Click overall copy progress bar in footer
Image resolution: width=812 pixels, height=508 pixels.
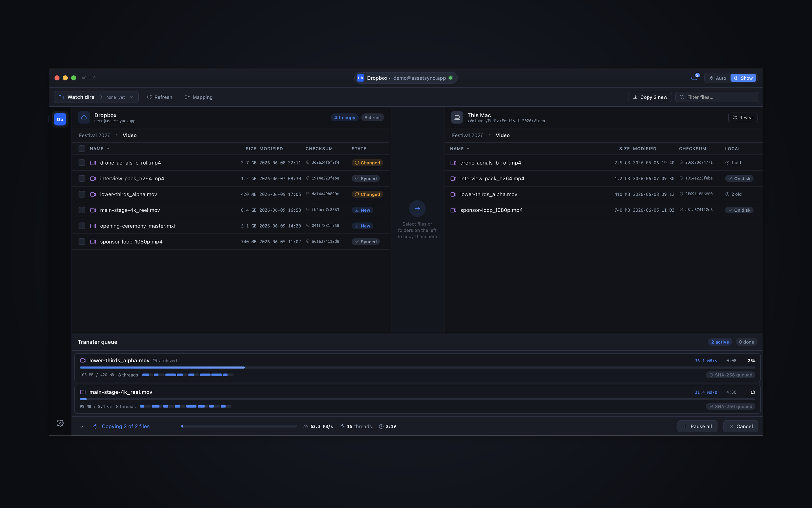tap(239, 426)
